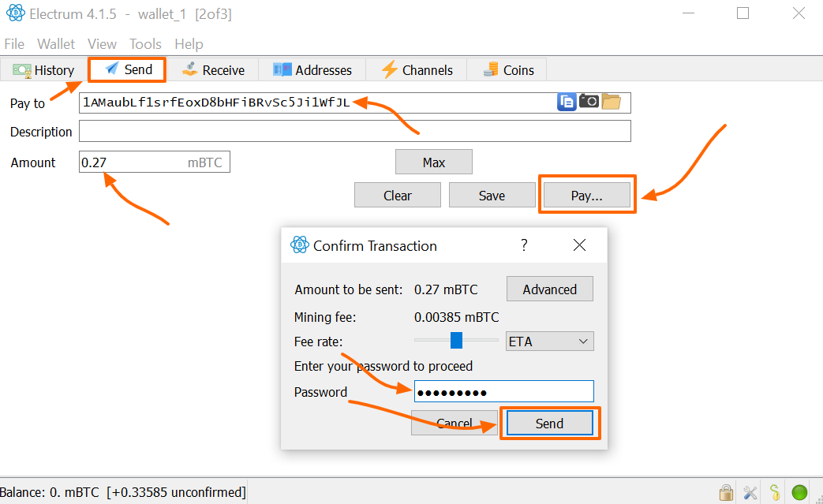Open the Tools menu
823x504 pixels.
(145, 44)
